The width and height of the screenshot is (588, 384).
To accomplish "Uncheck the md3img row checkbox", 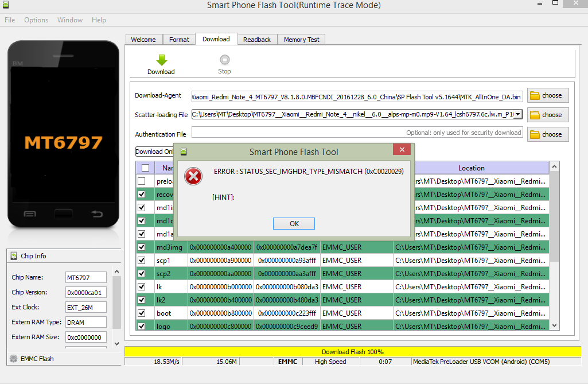I will (141, 247).
